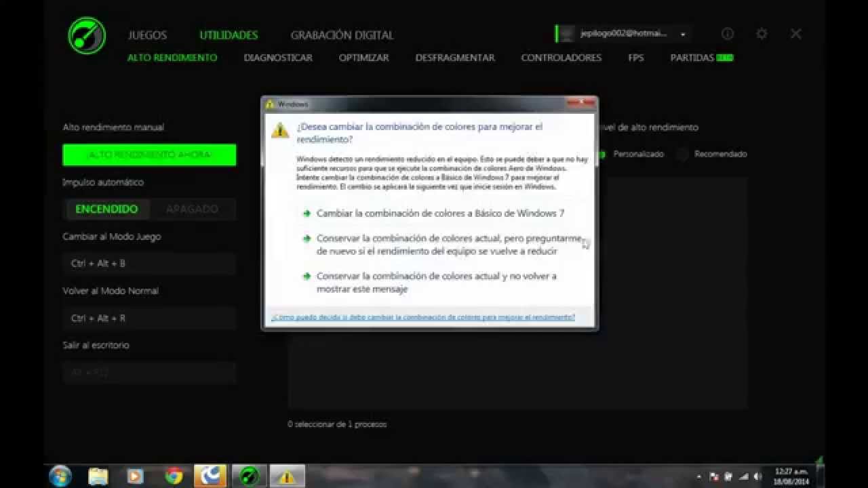Click the user avatar next to the email

pos(567,33)
